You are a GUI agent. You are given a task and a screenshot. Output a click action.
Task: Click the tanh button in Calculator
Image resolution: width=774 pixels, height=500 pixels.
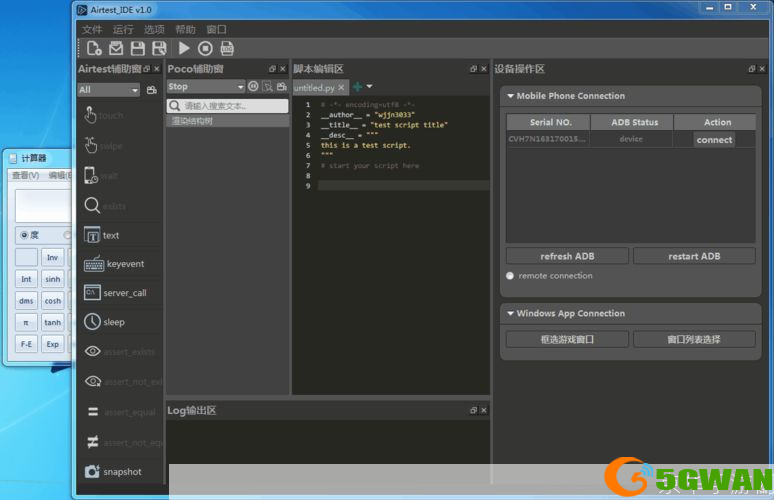(52, 322)
